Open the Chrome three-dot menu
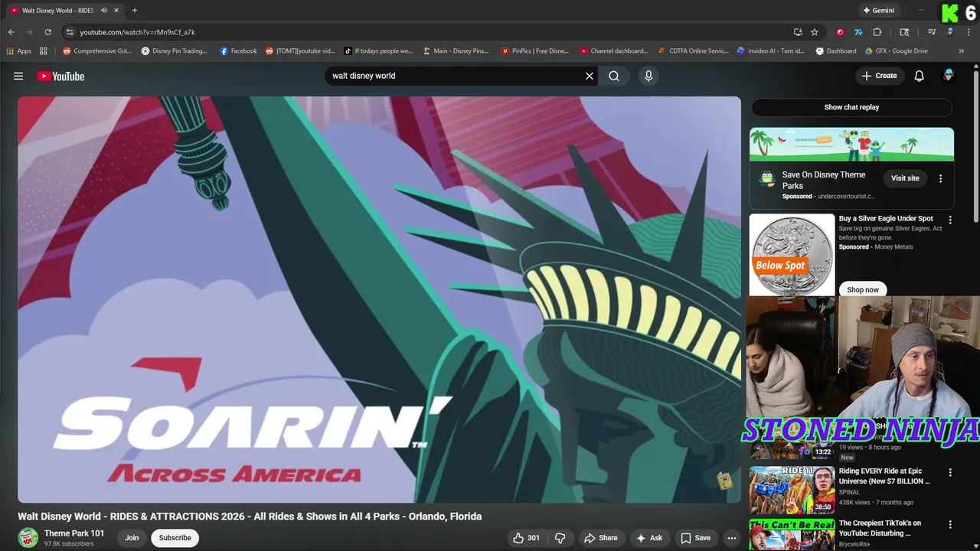The height and width of the screenshot is (551, 980). pos(969,32)
